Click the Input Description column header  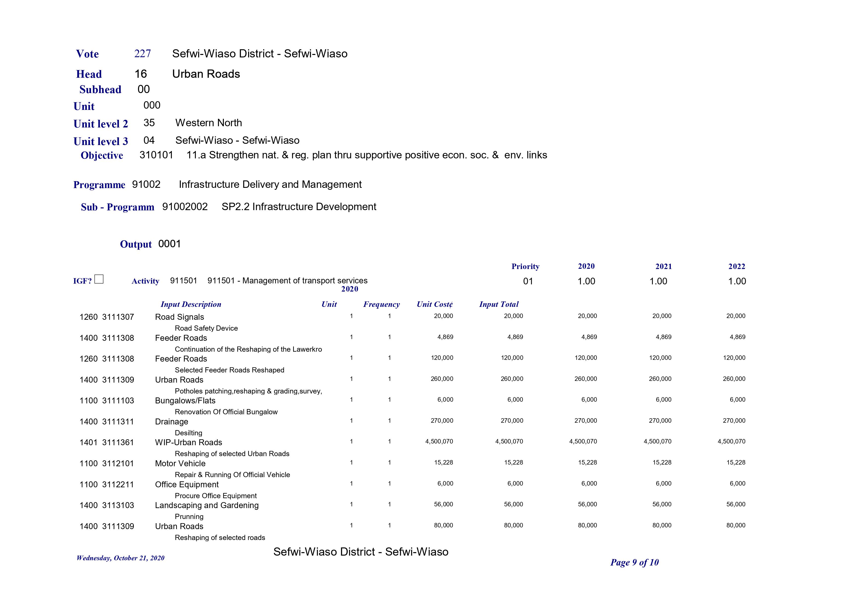tap(190, 304)
